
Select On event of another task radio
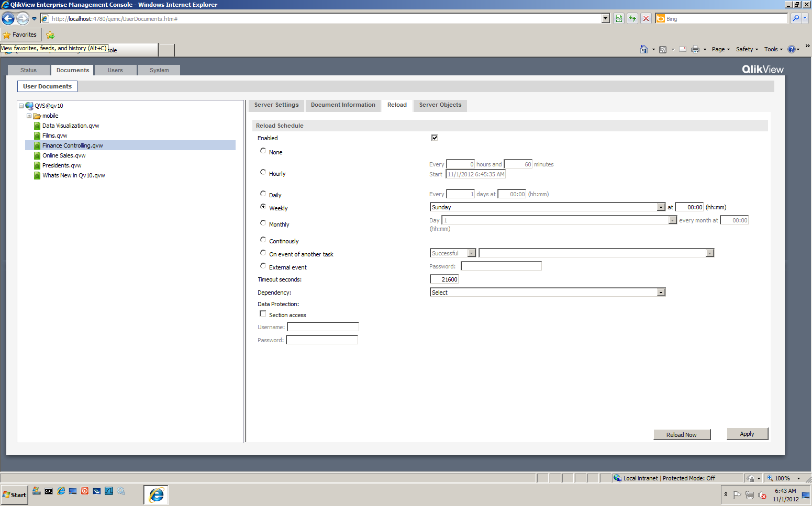[263, 253]
